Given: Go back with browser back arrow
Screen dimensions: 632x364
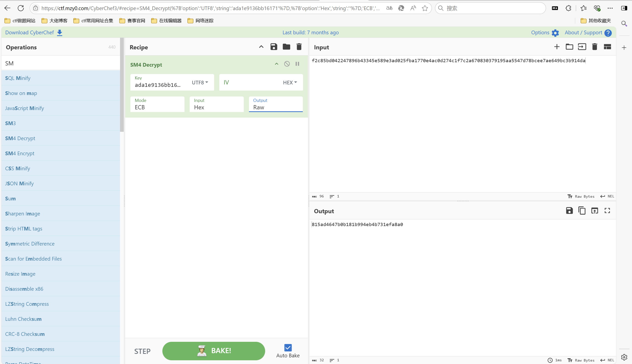Looking at the screenshot, I should 7,8.
